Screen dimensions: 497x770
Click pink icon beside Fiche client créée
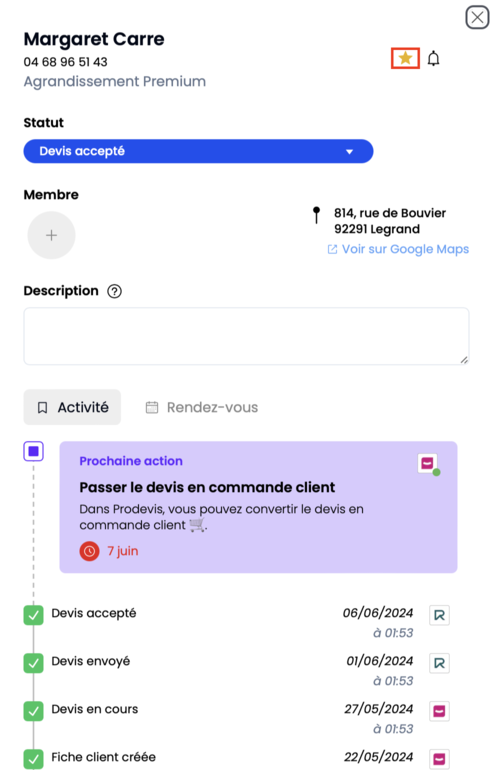pyautogui.click(x=440, y=759)
